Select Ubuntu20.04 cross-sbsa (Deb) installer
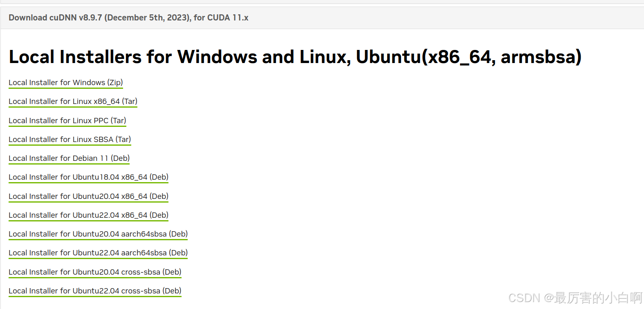The width and height of the screenshot is (644, 309). [95, 272]
